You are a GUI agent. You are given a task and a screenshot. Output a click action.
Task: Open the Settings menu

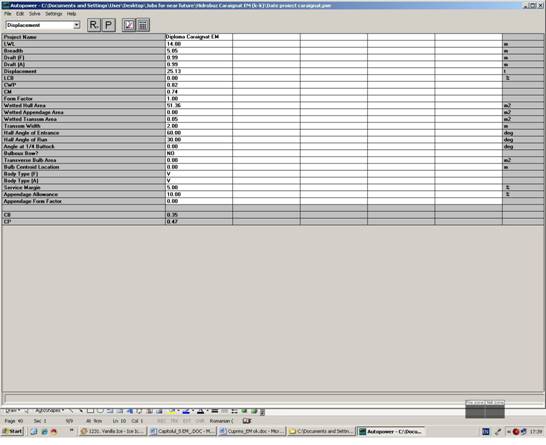point(54,14)
